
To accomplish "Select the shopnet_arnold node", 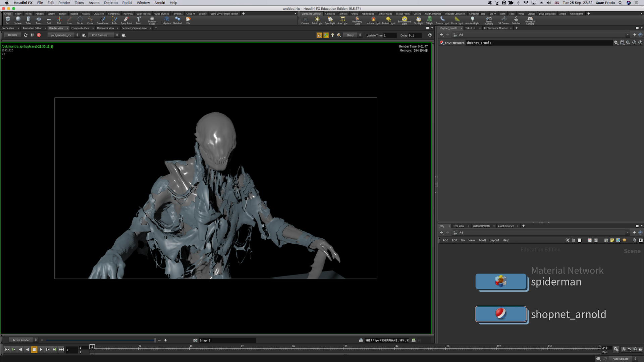I will tap(501, 314).
